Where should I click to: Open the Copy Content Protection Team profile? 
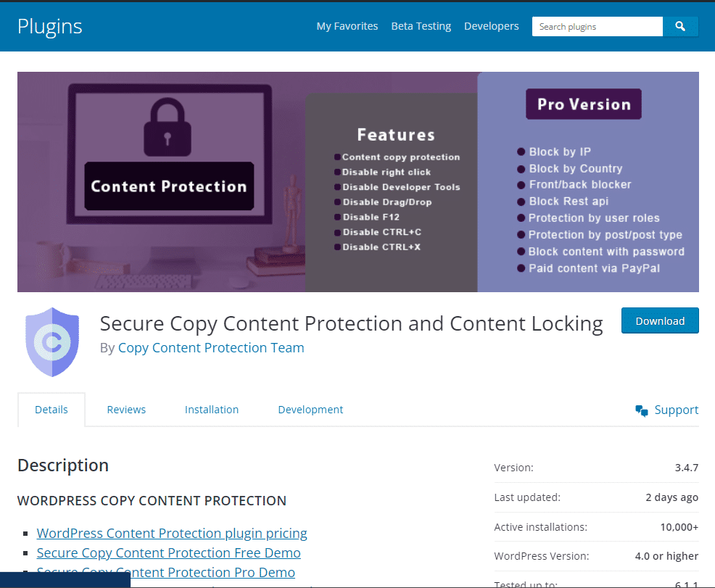210,347
